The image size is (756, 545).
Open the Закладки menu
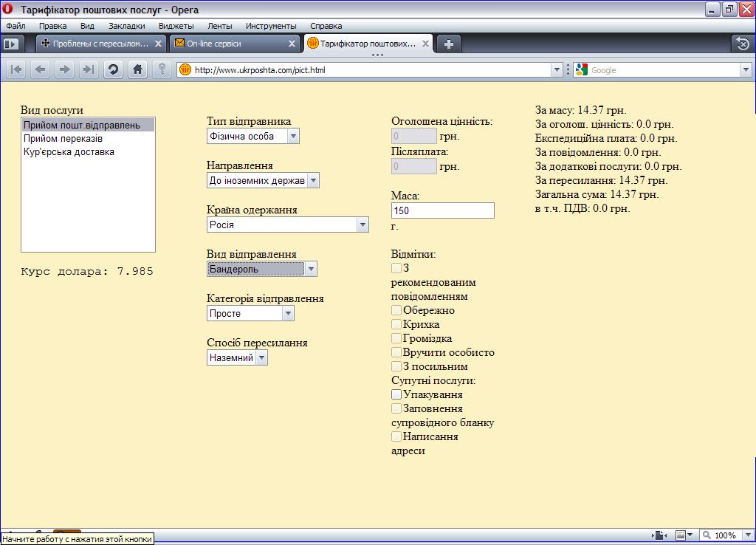126,26
